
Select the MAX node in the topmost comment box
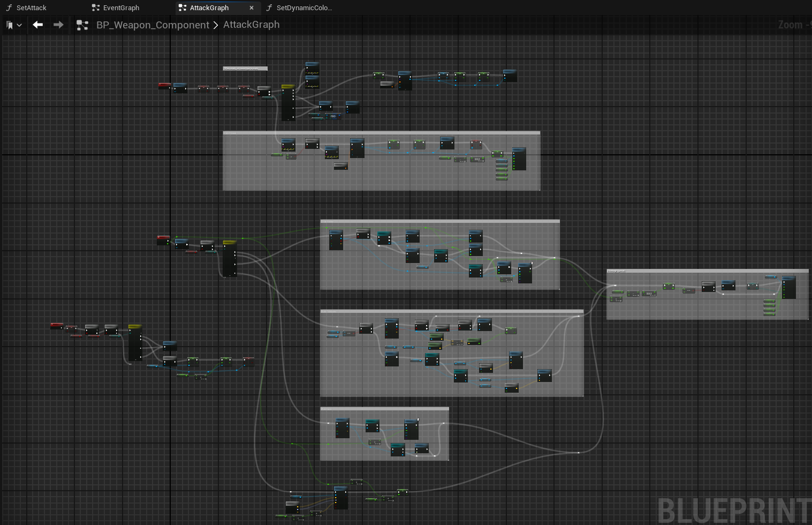[477, 159]
